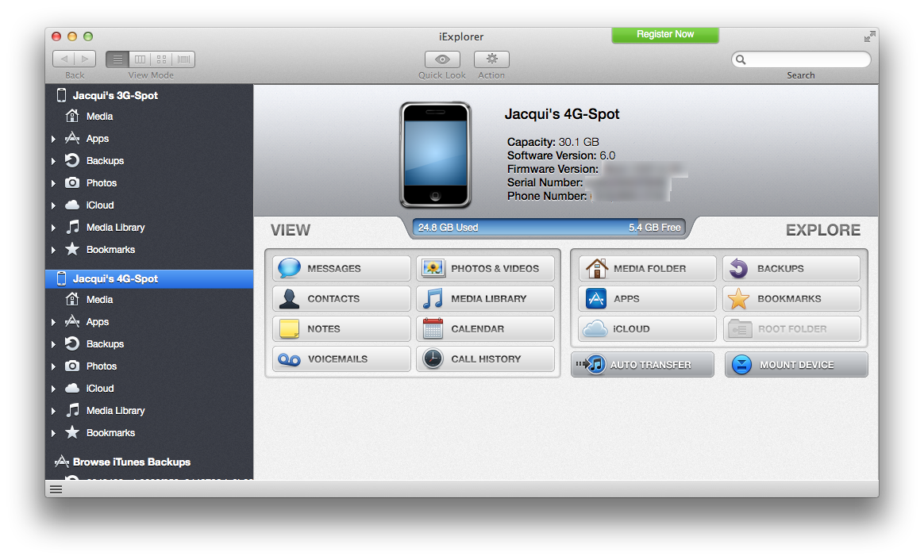Open Contacts viewer

(341, 298)
